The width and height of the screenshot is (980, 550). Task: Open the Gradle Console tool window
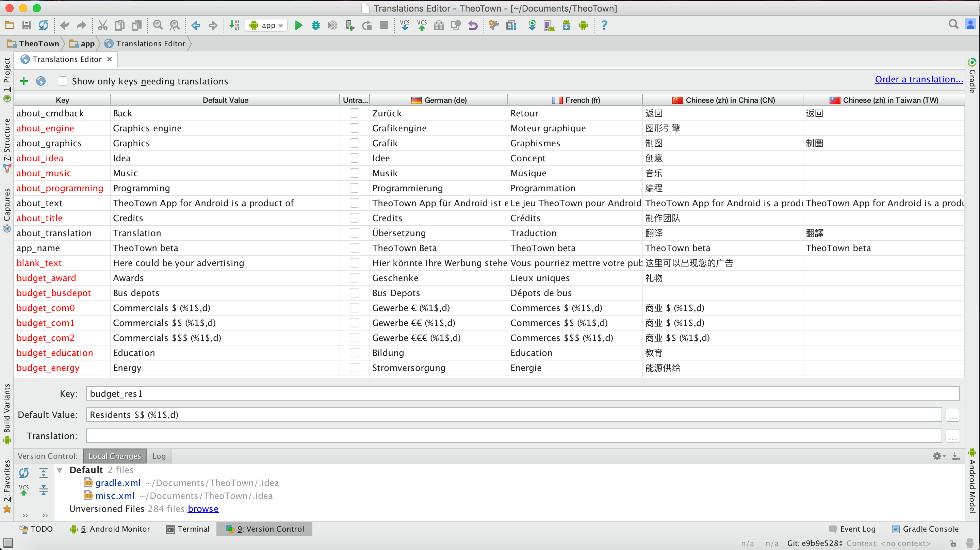pos(925,529)
